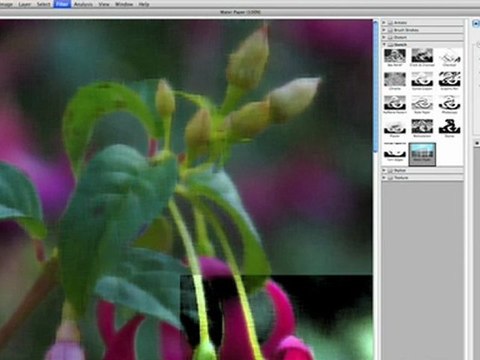Screen dimensions: 480x360
Task: Click the flower image in the filter preview
Action: click(x=186, y=190)
